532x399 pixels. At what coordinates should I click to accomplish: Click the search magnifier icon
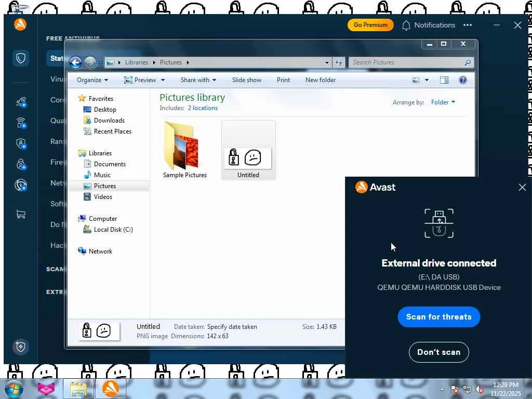coord(468,62)
